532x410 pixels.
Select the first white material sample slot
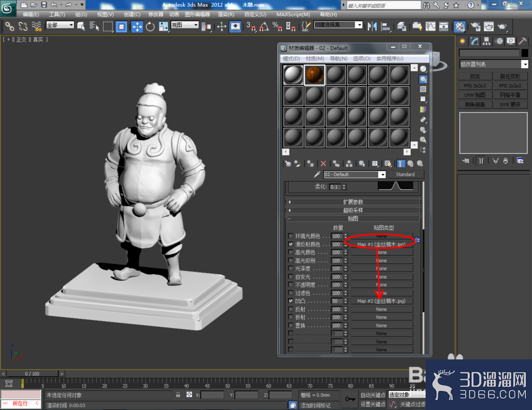pyautogui.click(x=294, y=75)
